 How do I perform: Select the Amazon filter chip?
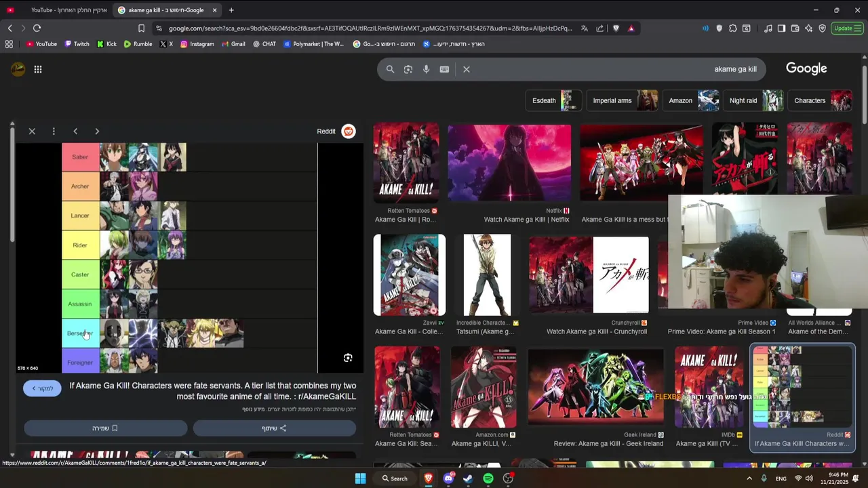pyautogui.click(x=691, y=100)
